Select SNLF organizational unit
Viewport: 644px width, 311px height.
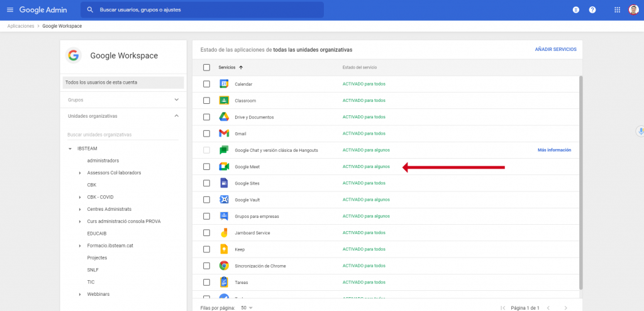[x=93, y=270]
